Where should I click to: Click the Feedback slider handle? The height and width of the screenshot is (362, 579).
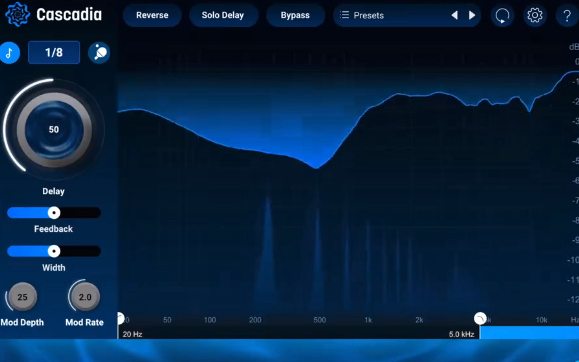[x=54, y=213]
